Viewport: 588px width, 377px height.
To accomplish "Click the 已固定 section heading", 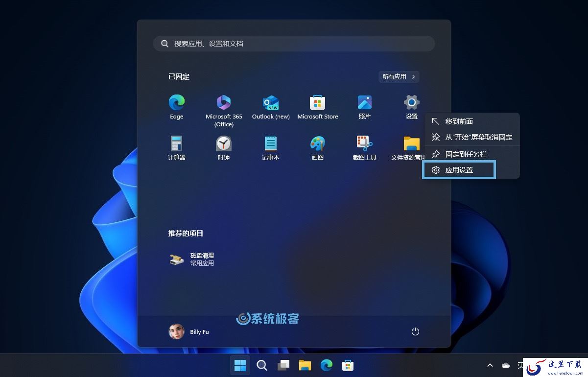I will tap(179, 77).
